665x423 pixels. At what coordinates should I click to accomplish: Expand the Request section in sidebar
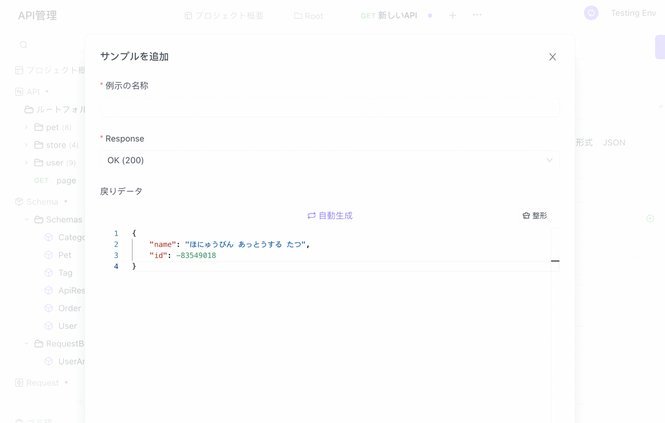41,383
